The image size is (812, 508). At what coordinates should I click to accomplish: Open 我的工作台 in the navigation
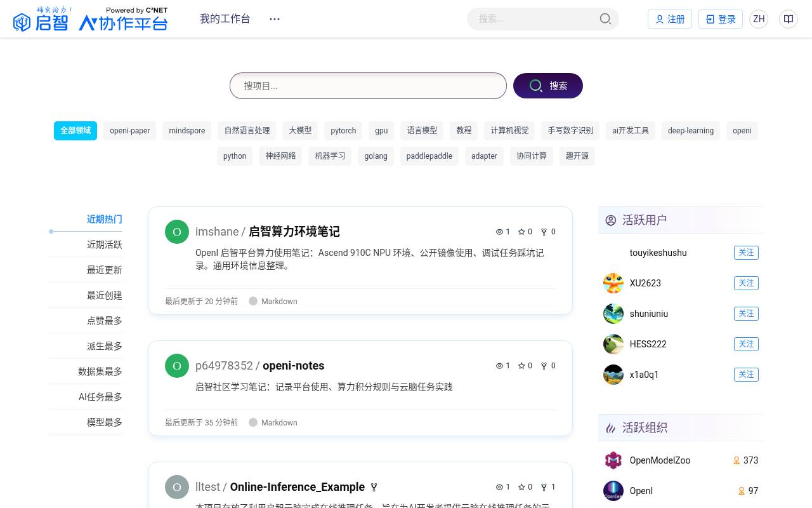[x=225, y=19]
